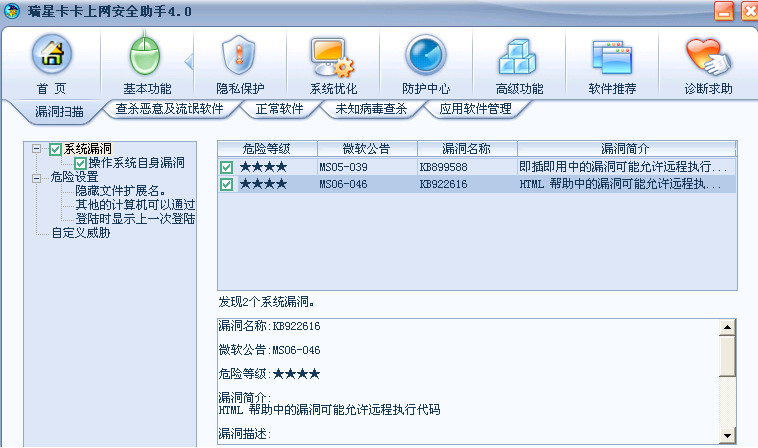Click the MS05-039 cell

tap(343, 167)
